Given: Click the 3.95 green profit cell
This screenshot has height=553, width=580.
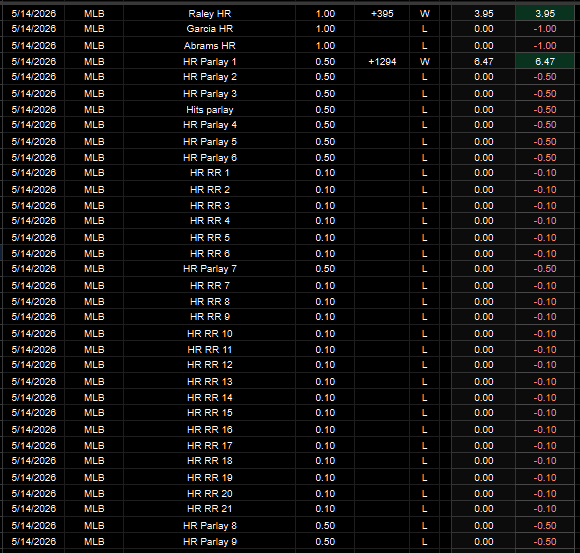Looking at the screenshot, I should click(545, 14).
